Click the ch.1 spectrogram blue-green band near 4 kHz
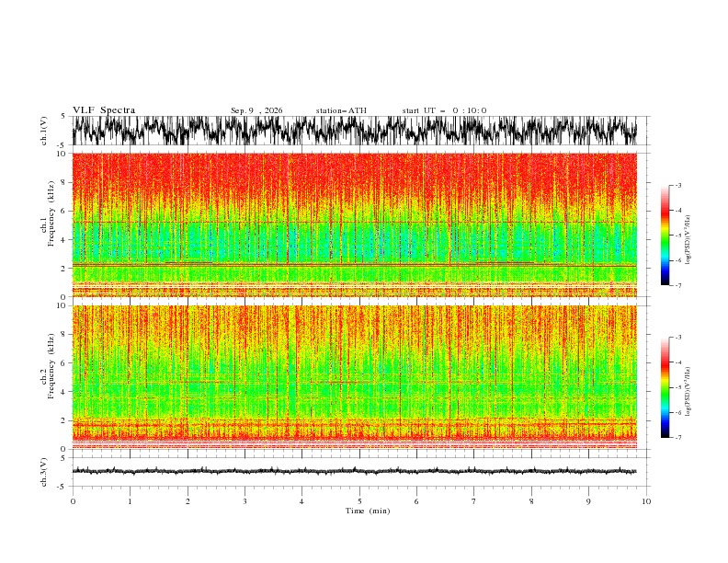 [x=355, y=242]
